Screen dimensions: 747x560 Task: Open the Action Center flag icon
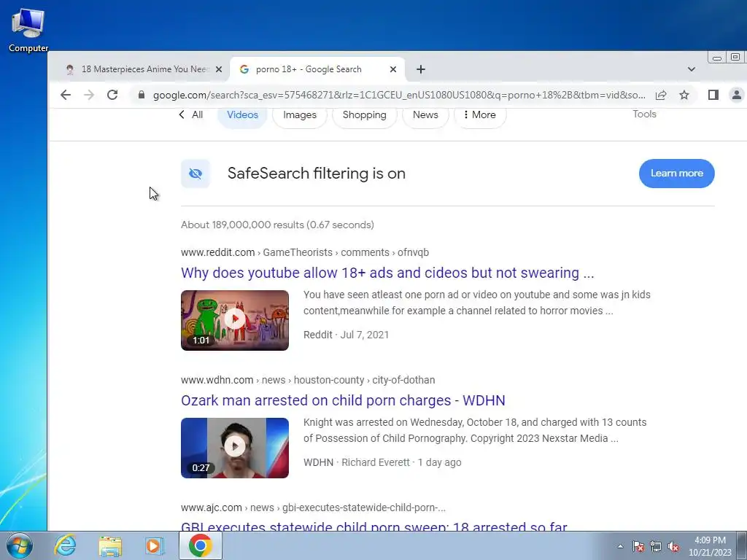pos(638,546)
